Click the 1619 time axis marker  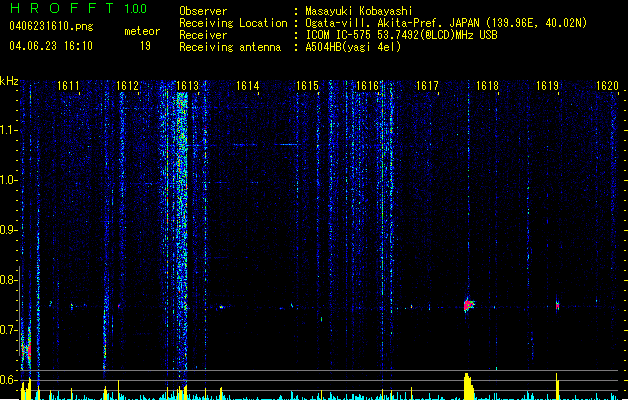[548, 86]
